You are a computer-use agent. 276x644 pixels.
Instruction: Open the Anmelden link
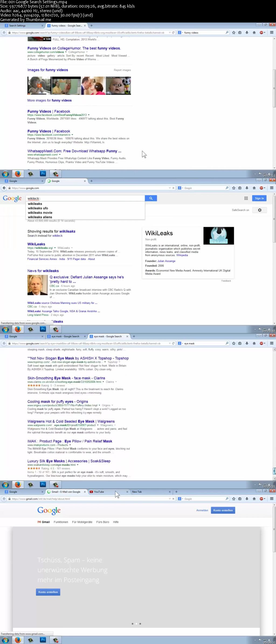point(202,510)
